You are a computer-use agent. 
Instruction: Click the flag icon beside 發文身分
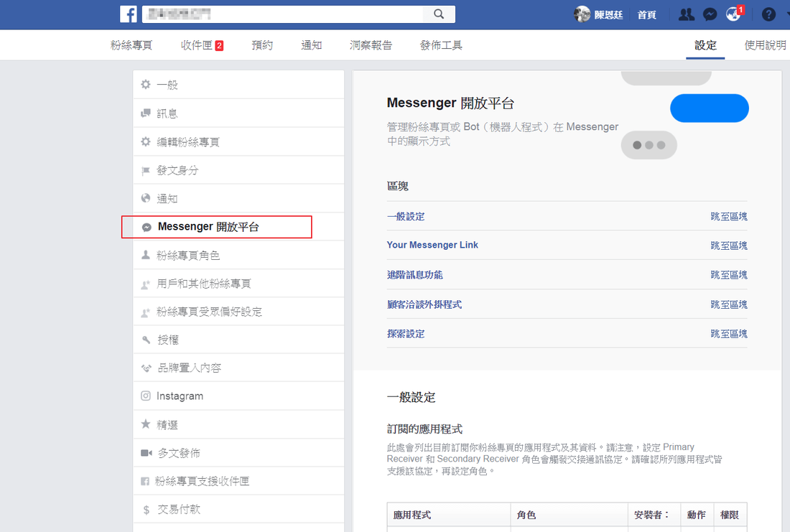click(x=146, y=171)
